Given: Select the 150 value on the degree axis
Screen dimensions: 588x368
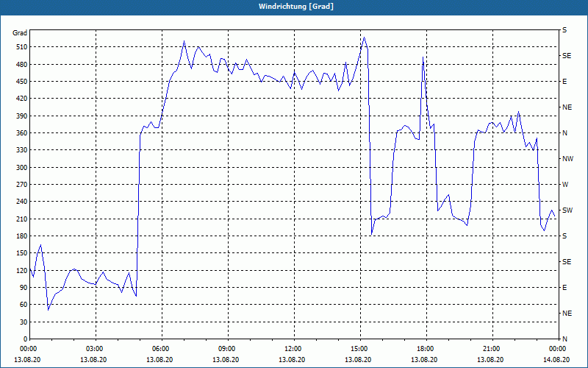Looking at the screenshot, I should [x=22, y=253].
